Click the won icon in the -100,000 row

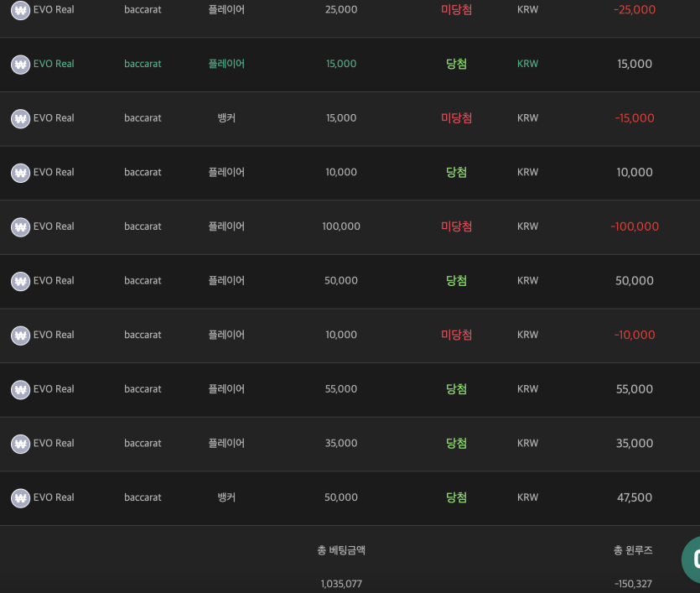20,227
